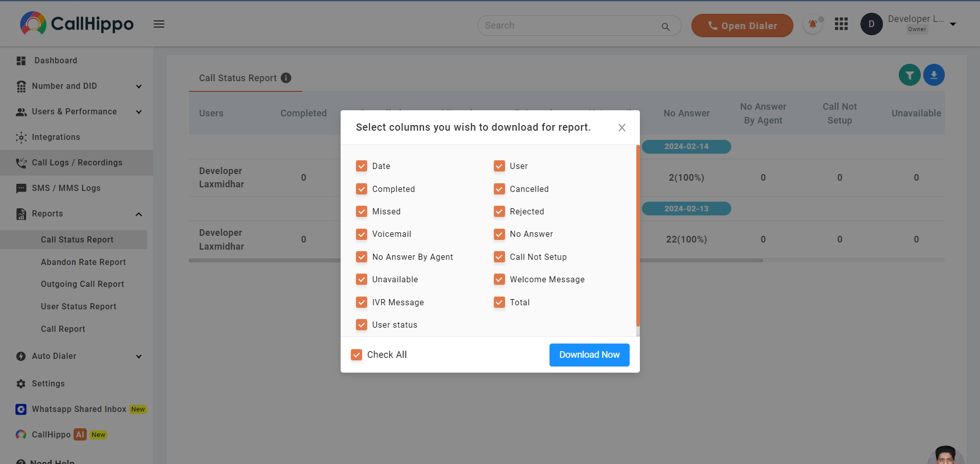Open the Developer L... account dropdown arrow
Viewport: 980px width, 464px height.
coord(952,25)
